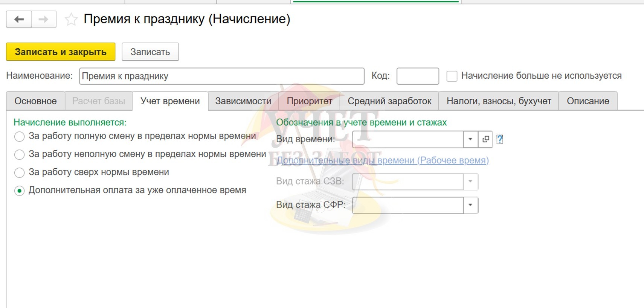The image size is (644, 308).
Task: Choose 'За работу сверх нормы времени'
Action: coord(20,172)
